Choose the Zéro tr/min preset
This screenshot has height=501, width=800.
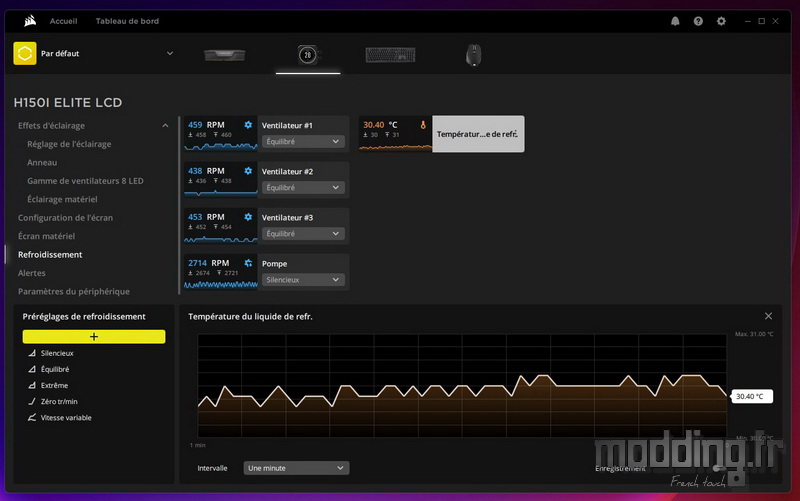pos(59,402)
